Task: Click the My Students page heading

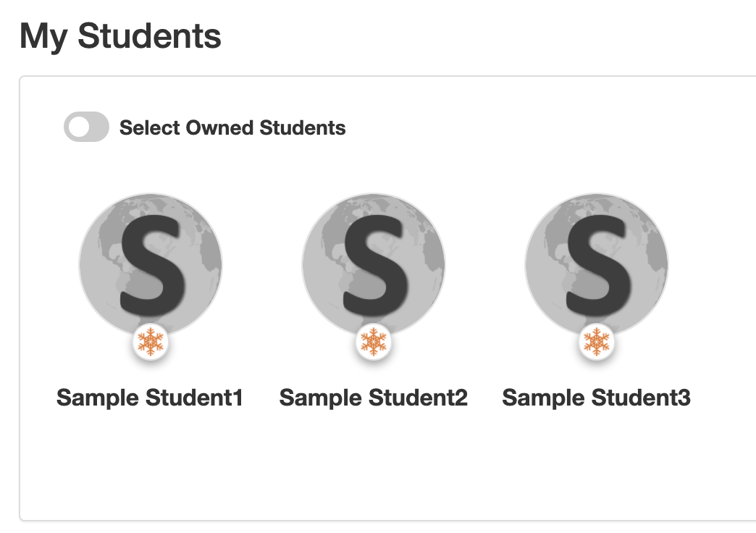Action: 120,37
